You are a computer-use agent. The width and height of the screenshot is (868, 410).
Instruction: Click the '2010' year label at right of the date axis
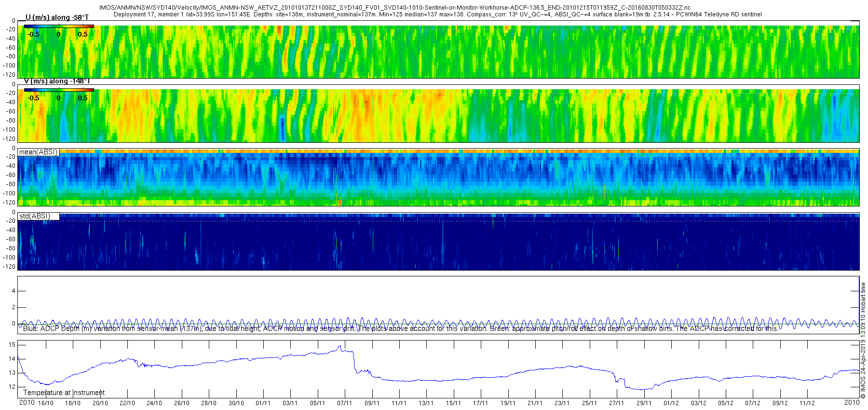[852, 402]
